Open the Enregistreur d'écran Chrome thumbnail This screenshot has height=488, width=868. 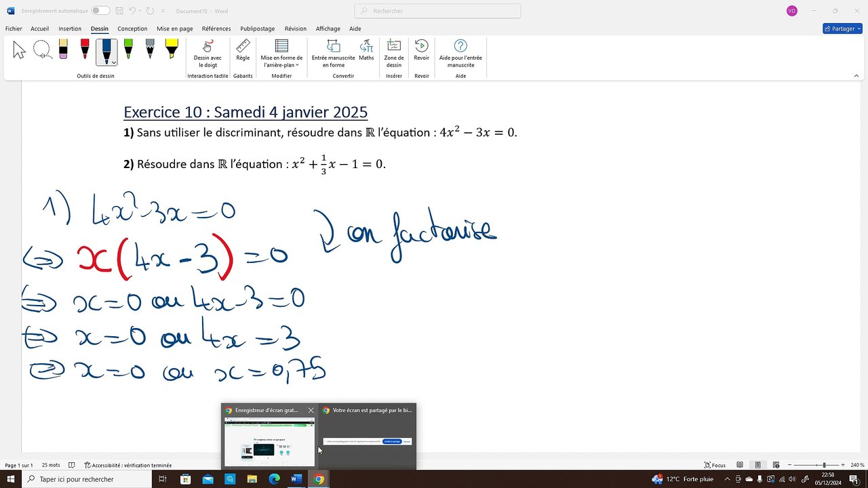(x=270, y=441)
